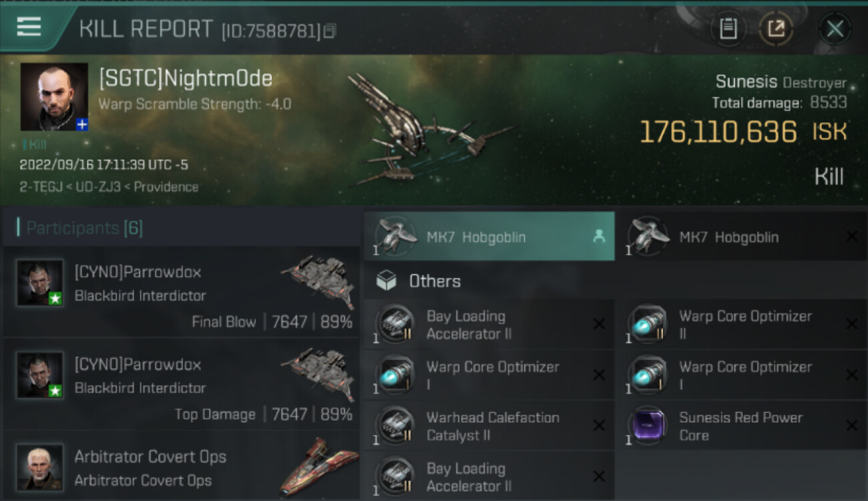
Task: Open Arbitrator Covert Ops participant row
Action: pyautogui.click(x=182, y=468)
